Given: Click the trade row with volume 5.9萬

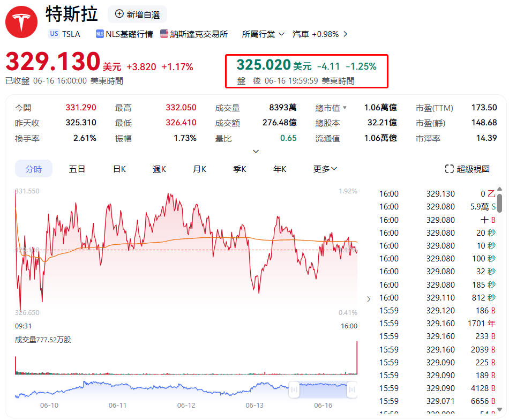Looking at the screenshot, I should (x=437, y=207).
